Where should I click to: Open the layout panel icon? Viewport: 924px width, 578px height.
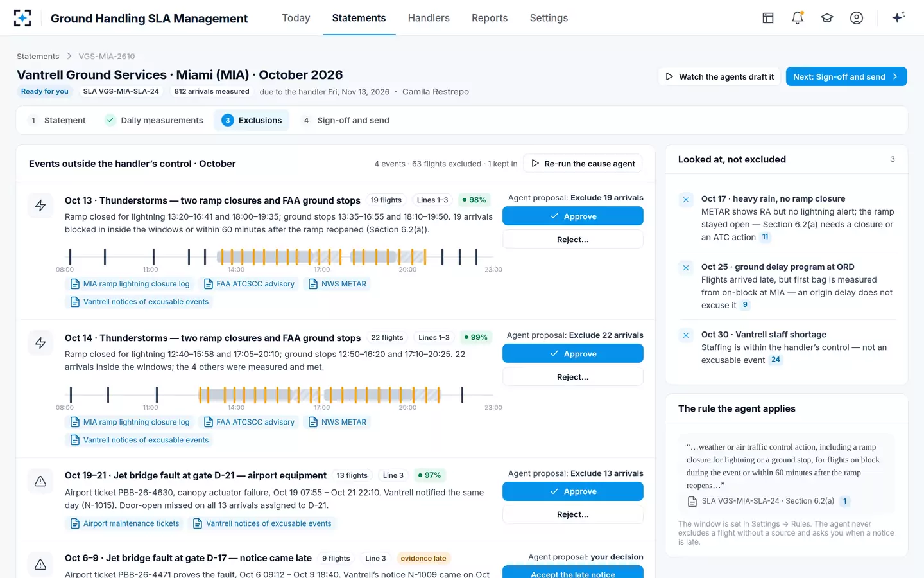coord(768,18)
